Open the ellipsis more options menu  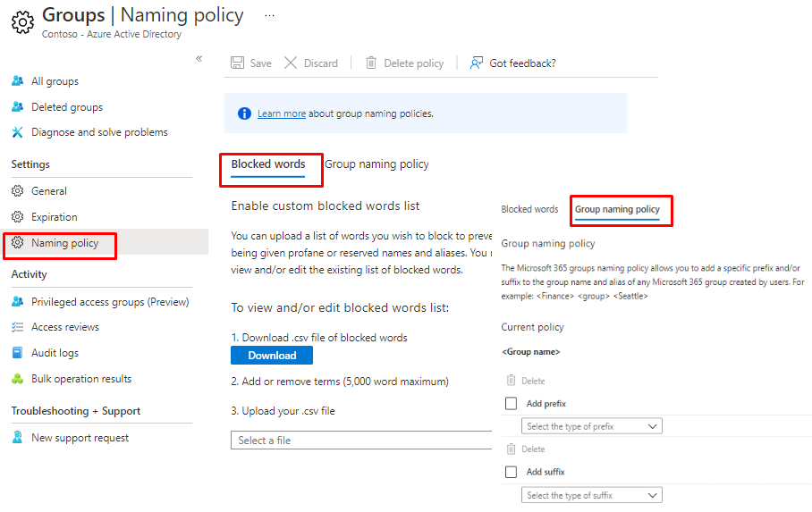[x=269, y=15]
